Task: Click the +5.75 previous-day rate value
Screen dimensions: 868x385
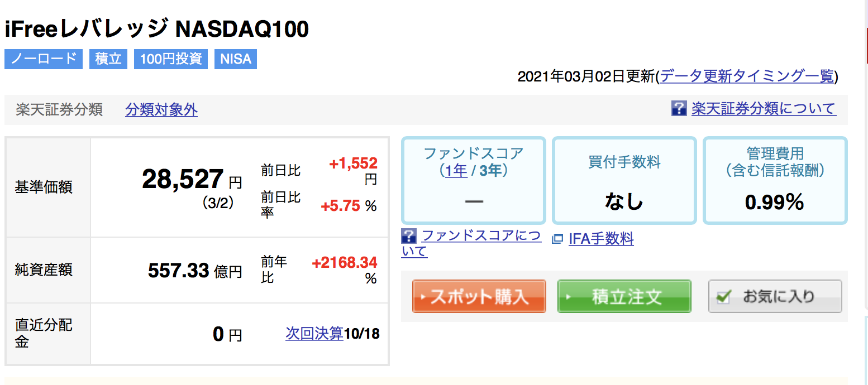Action: 340,206
